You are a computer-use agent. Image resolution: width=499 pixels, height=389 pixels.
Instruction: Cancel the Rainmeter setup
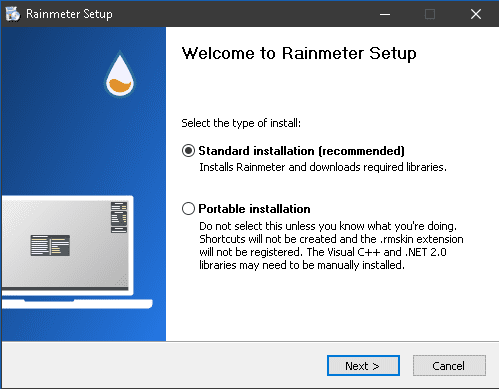(x=449, y=366)
